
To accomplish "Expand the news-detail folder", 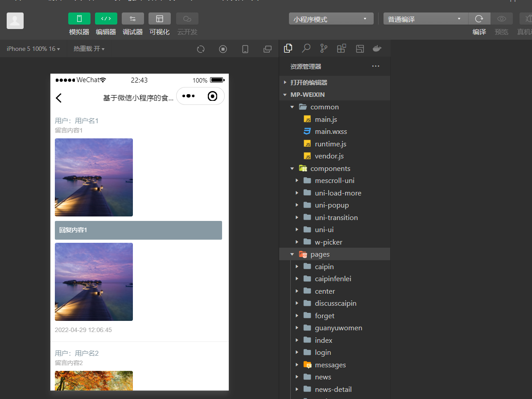I will [334, 390].
